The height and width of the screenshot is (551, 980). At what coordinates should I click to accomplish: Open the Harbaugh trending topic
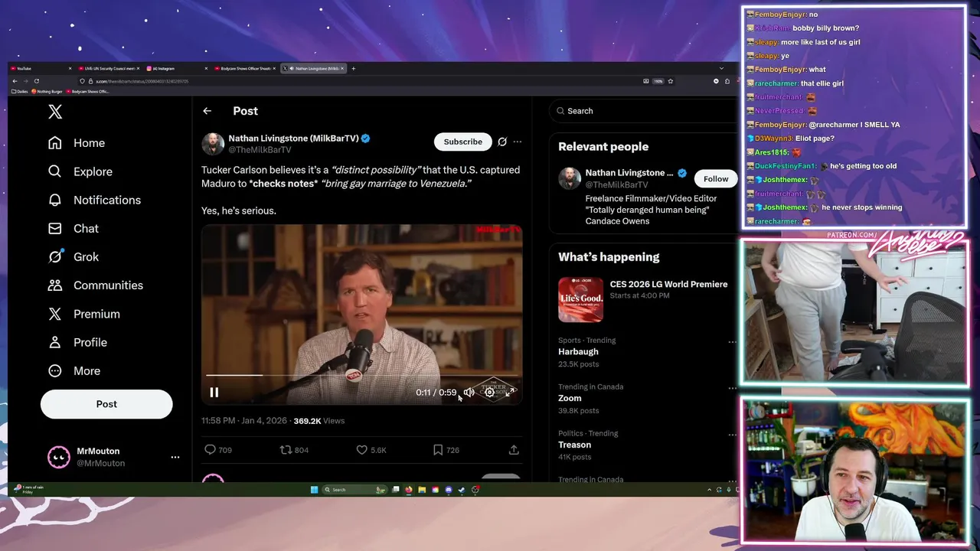578,352
